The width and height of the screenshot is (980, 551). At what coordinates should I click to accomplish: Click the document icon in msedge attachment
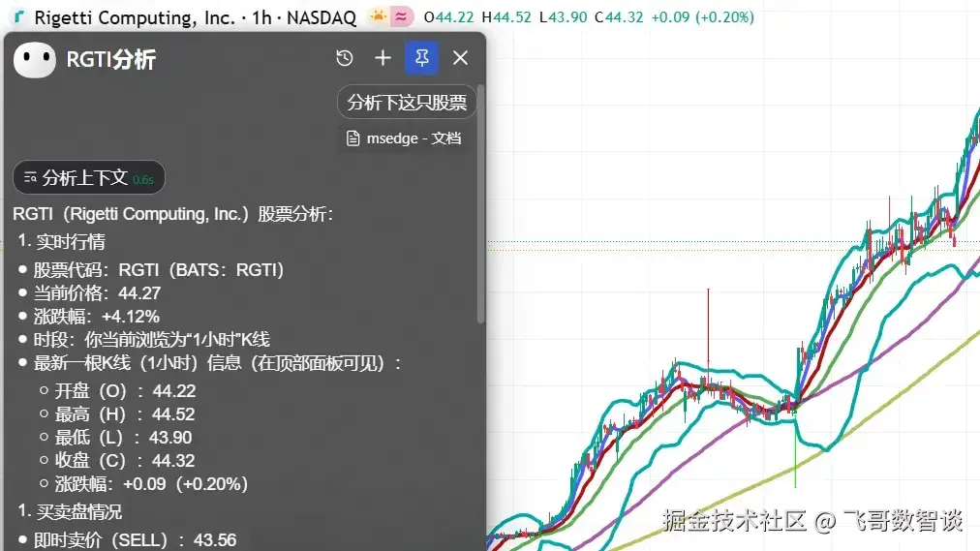coord(353,138)
